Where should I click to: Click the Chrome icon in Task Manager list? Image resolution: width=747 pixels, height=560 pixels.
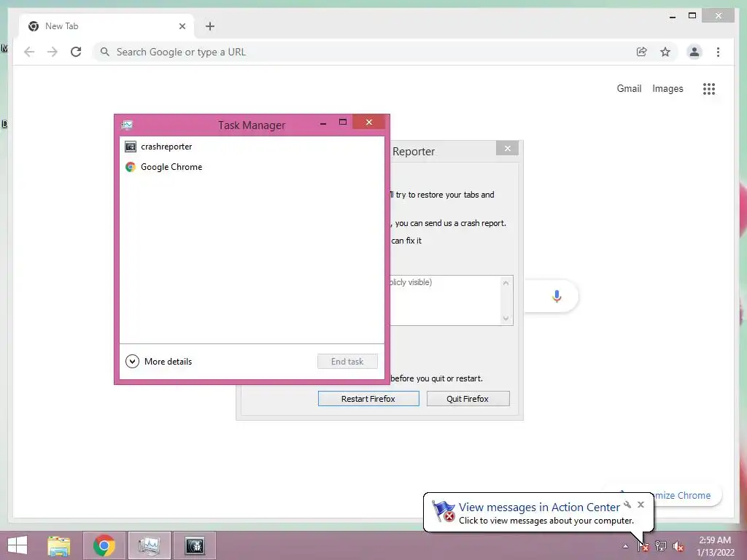pos(130,167)
